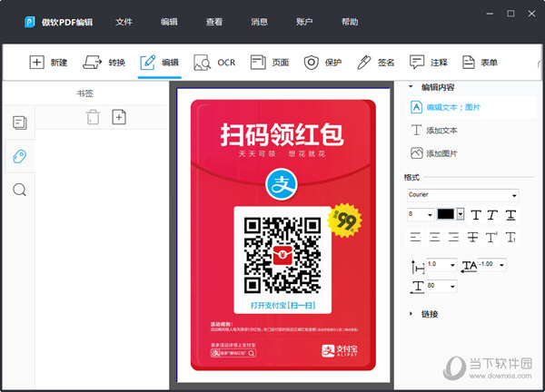
Task: Align text to the right
Action: pyautogui.click(x=453, y=237)
